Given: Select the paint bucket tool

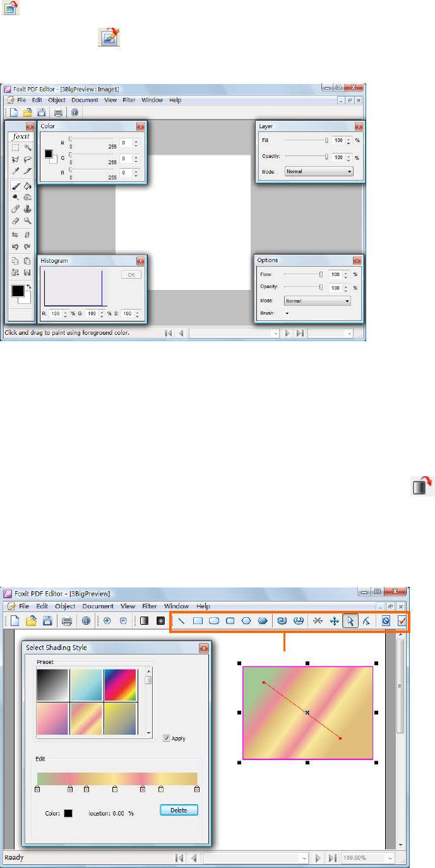Looking at the screenshot, I should coord(27,186).
